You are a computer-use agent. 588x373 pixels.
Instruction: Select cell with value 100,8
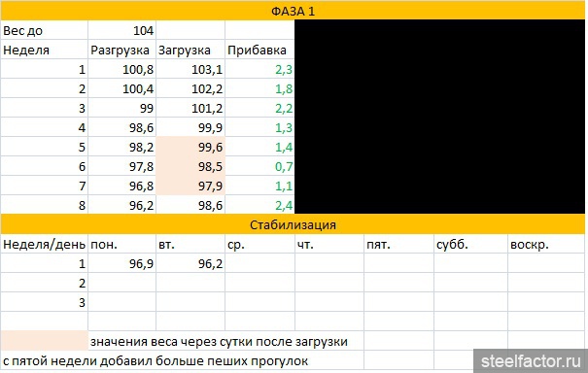pyautogui.click(x=121, y=69)
